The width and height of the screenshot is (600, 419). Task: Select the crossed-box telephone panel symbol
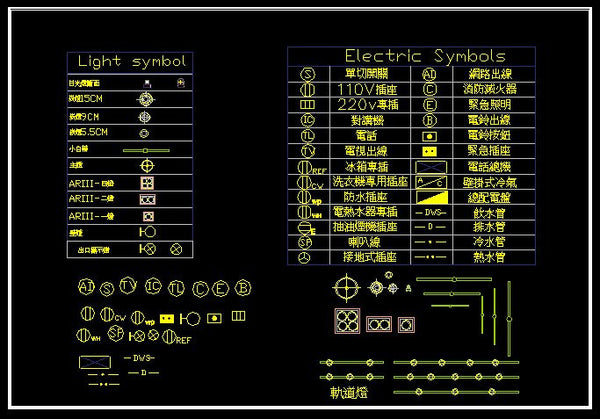pos(431,167)
